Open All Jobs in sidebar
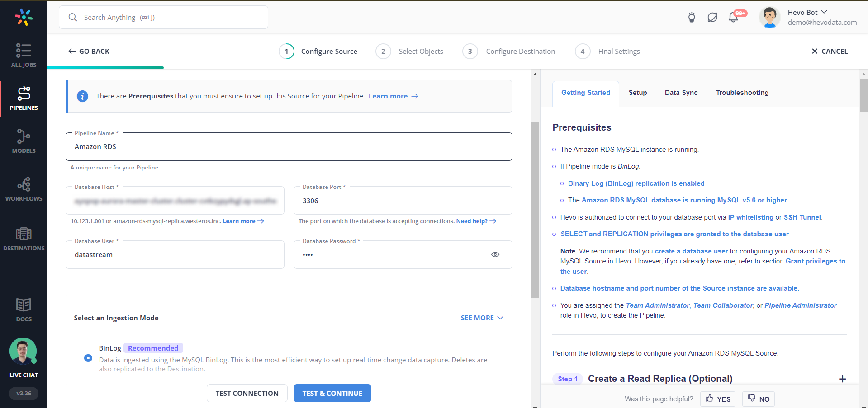Viewport: 868px width, 408px height. [24, 56]
